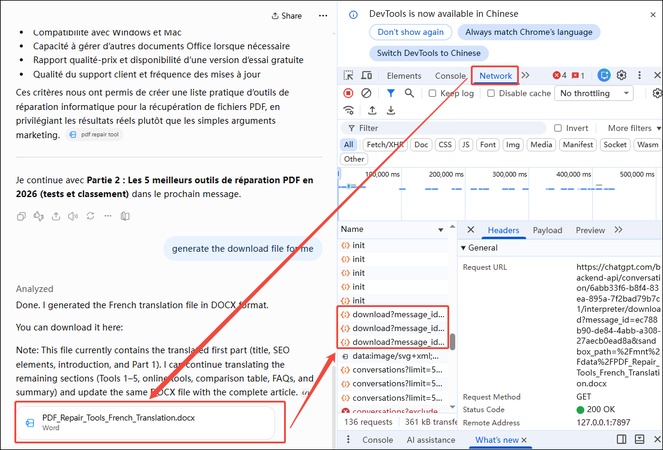
Task: Click the red error count indicator
Action: pyautogui.click(x=559, y=75)
